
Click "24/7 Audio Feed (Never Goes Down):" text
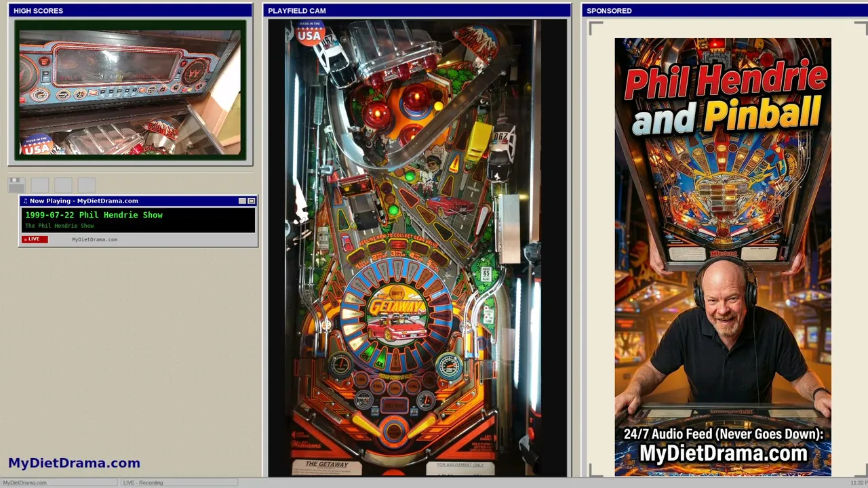(x=723, y=434)
